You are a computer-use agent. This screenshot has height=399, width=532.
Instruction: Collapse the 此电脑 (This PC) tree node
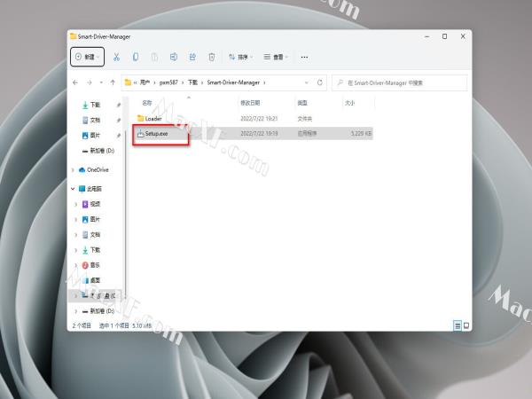pos(74,189)
